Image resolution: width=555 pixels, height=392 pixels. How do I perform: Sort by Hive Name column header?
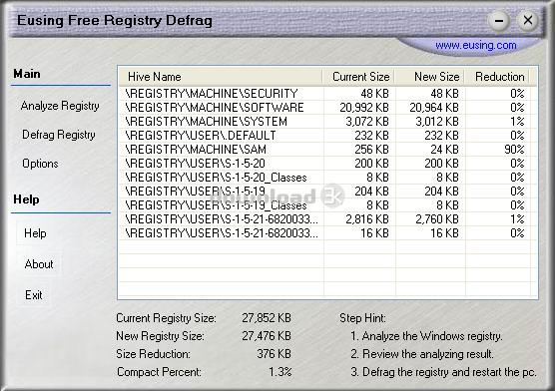point(220,77)
